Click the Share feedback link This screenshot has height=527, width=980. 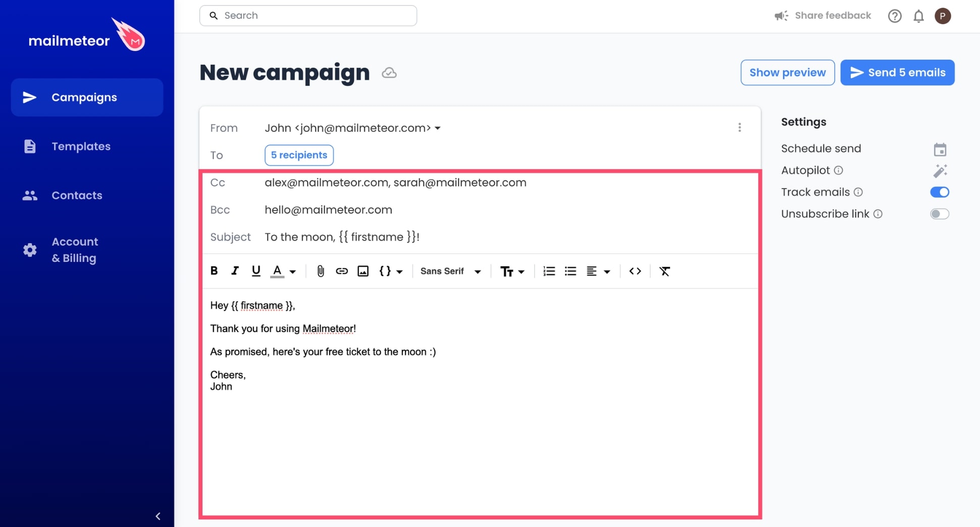click(x=823, y=16)
